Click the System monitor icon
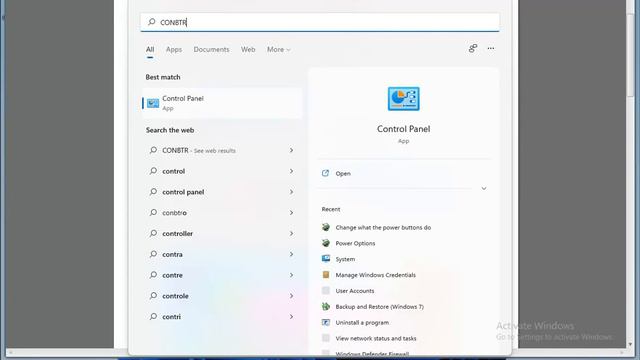This screenshot has height=360, width=640. (x=326, y=258)
